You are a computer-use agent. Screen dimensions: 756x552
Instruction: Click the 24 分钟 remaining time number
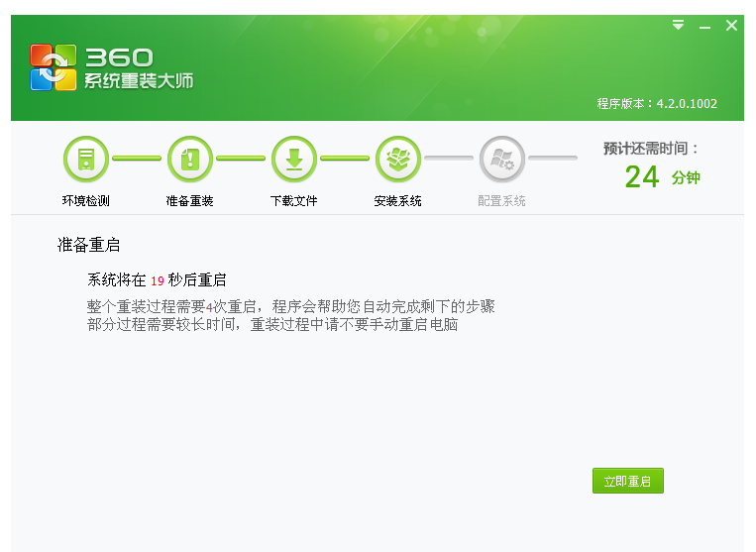click(642, 177)
